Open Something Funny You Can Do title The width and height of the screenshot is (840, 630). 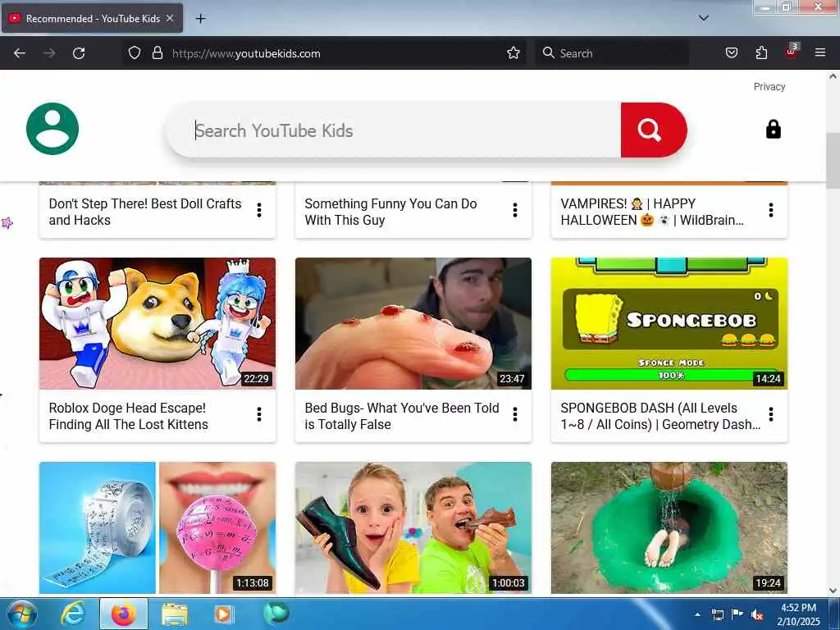[x=390, y=212]
